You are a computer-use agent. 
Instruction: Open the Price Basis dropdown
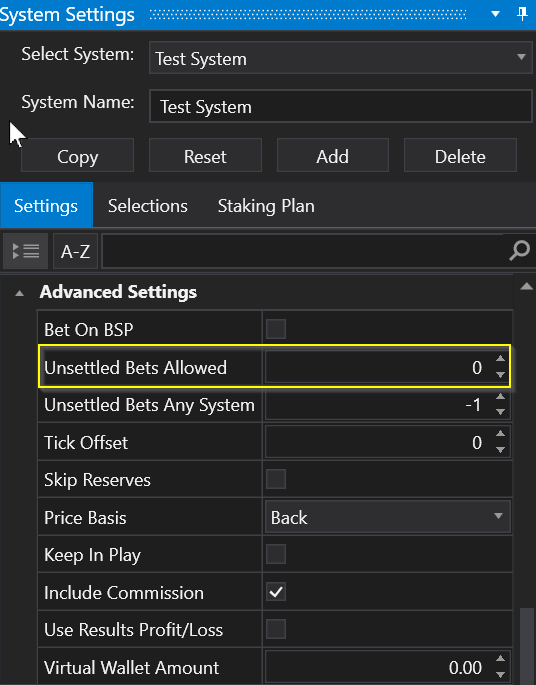tap(387, 517)
